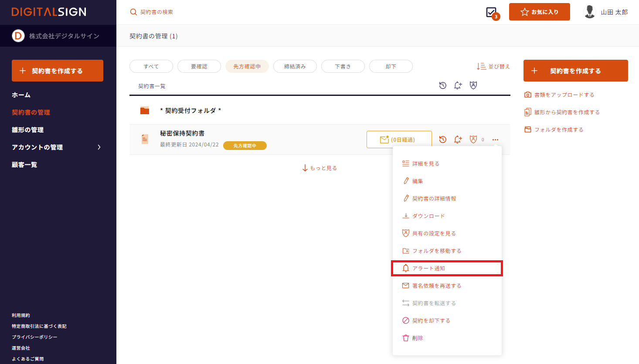Click the alert bell icon in the contract row
This screenshot has width=639, height=364.
458,139
